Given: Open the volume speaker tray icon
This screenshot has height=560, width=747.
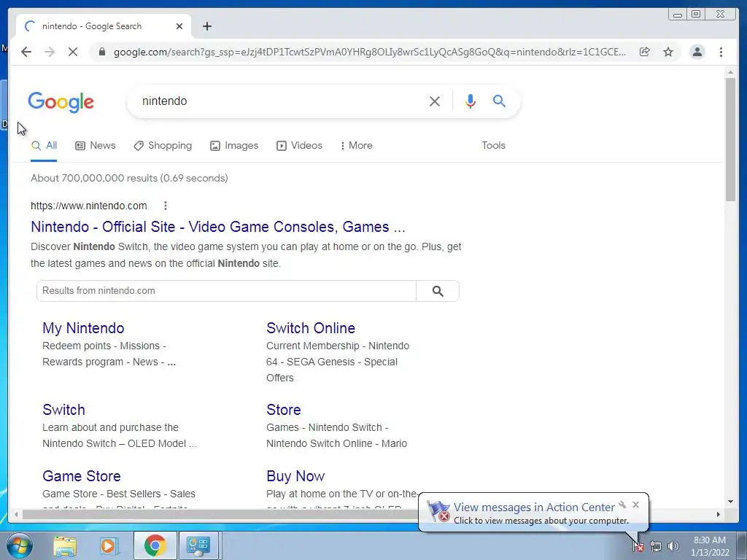Looking at the screenshot, I should point(673,546).
